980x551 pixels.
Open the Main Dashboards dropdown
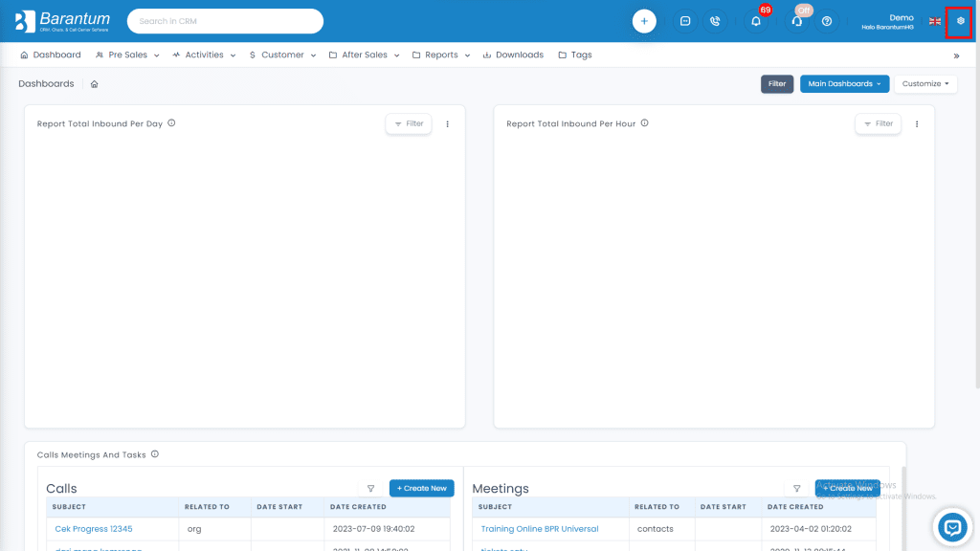point(844,83)
